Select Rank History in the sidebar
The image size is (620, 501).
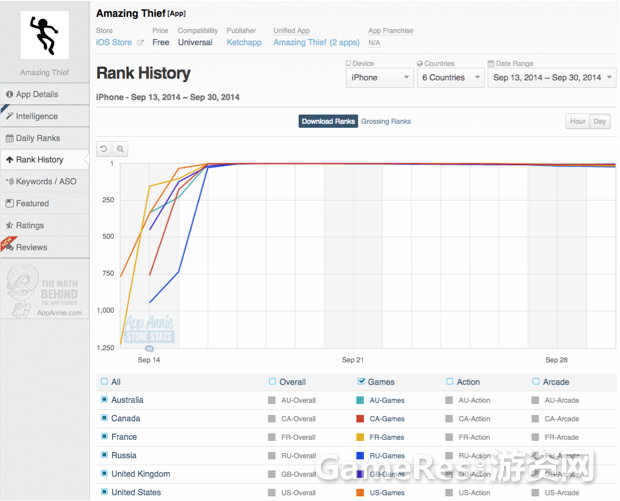[45, 160]
